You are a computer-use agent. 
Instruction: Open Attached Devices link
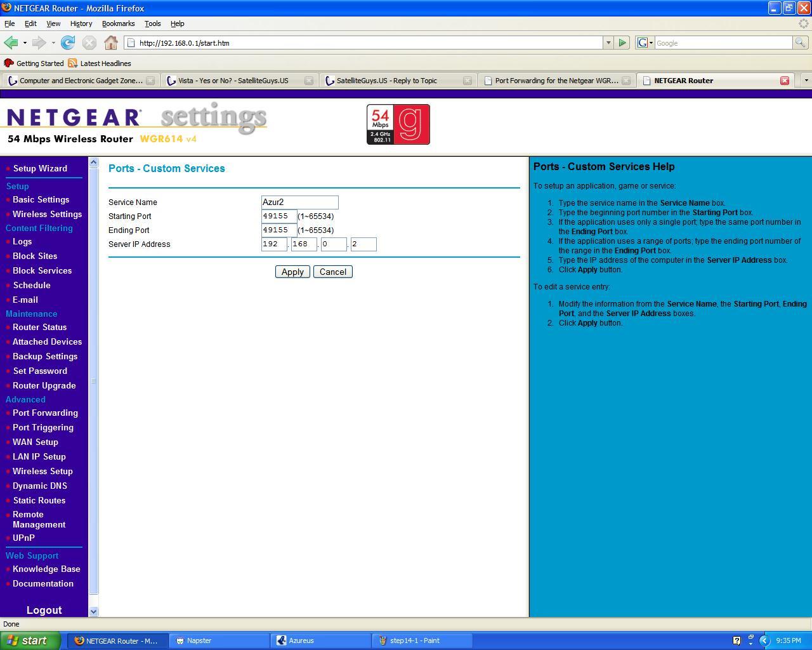[47, 342]
